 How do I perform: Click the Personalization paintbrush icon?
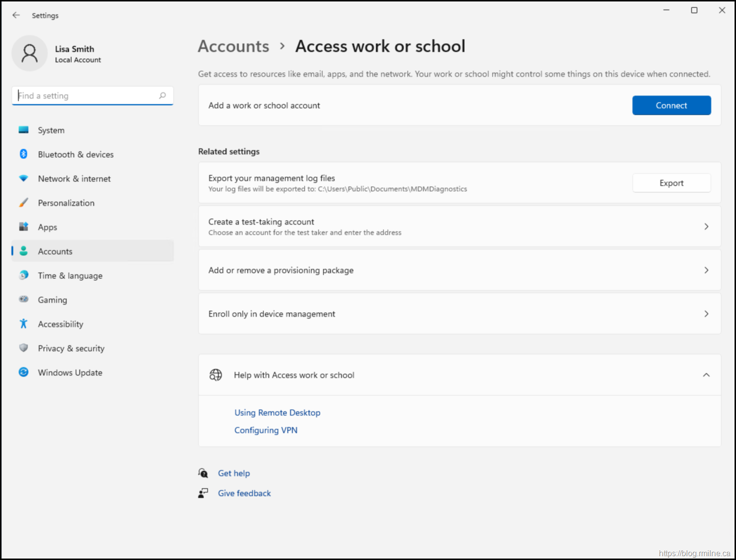click(23, 203)
